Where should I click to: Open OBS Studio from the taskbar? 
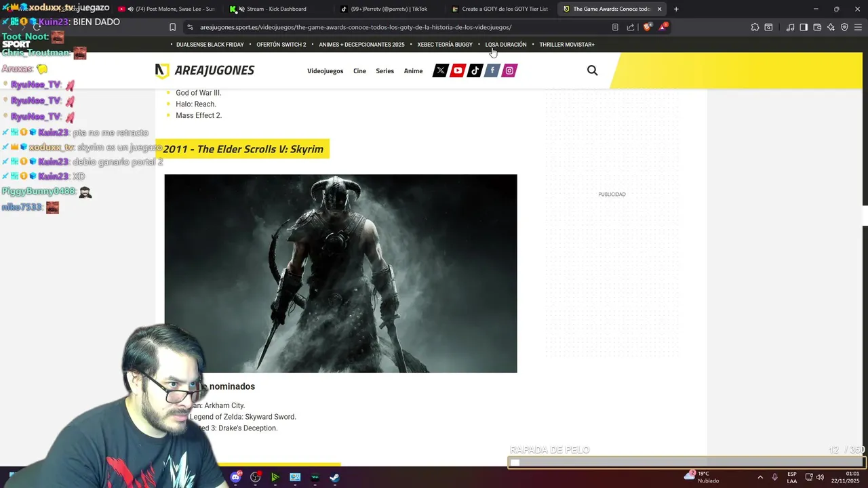tap(255, 477)
